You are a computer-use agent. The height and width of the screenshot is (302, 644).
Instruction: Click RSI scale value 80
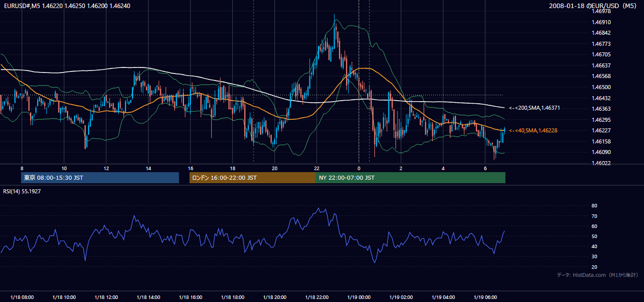(594, 206)
